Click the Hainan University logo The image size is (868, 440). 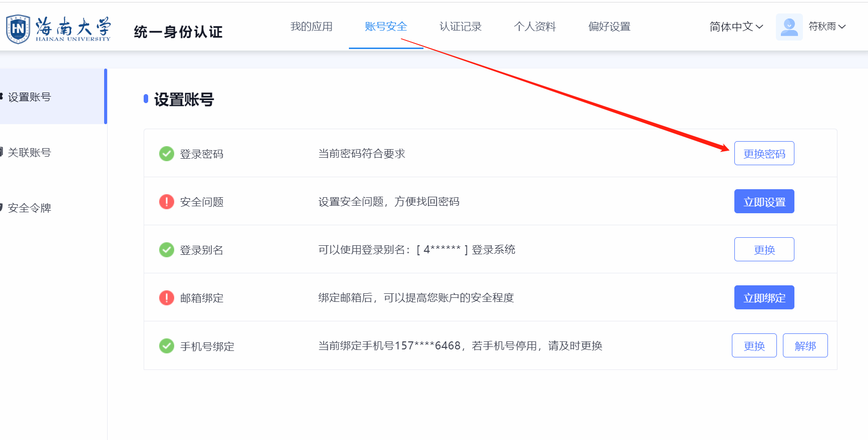tap(58, 29)
